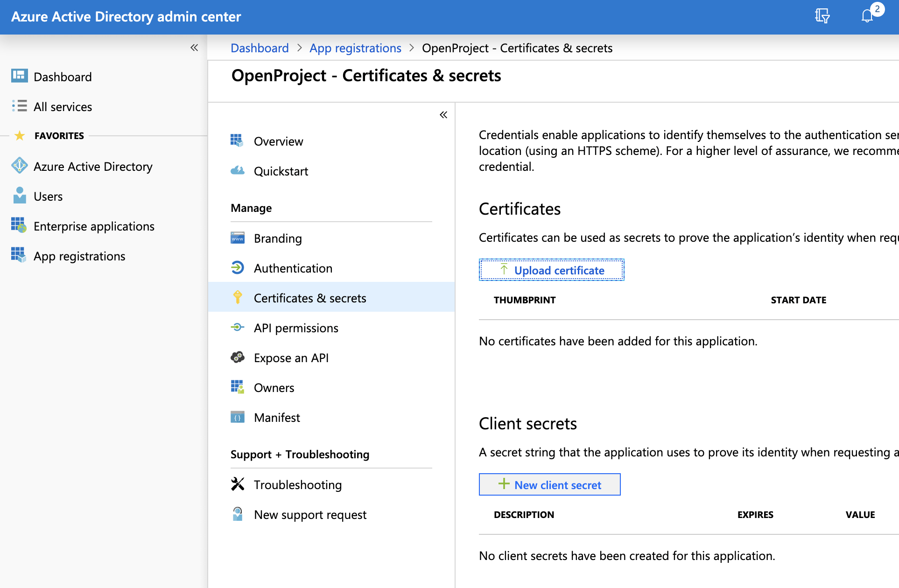This screenshot has height=588, width=899.
Task: Click the Authentication icon in sidebar
Action: pos(237,268)
